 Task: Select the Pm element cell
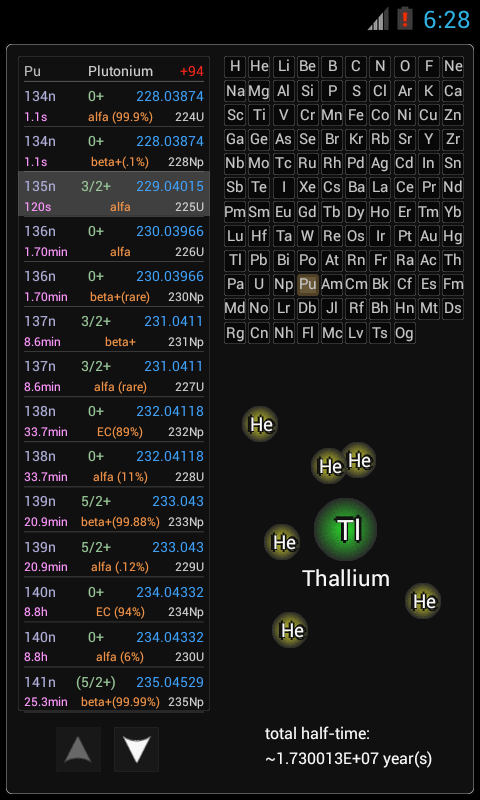point(235,212)
